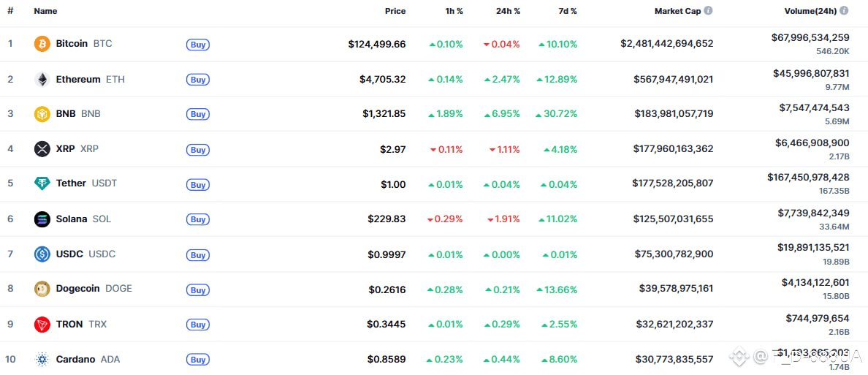
Task: Sort the table by Price column
Action: tap(395, 12)
